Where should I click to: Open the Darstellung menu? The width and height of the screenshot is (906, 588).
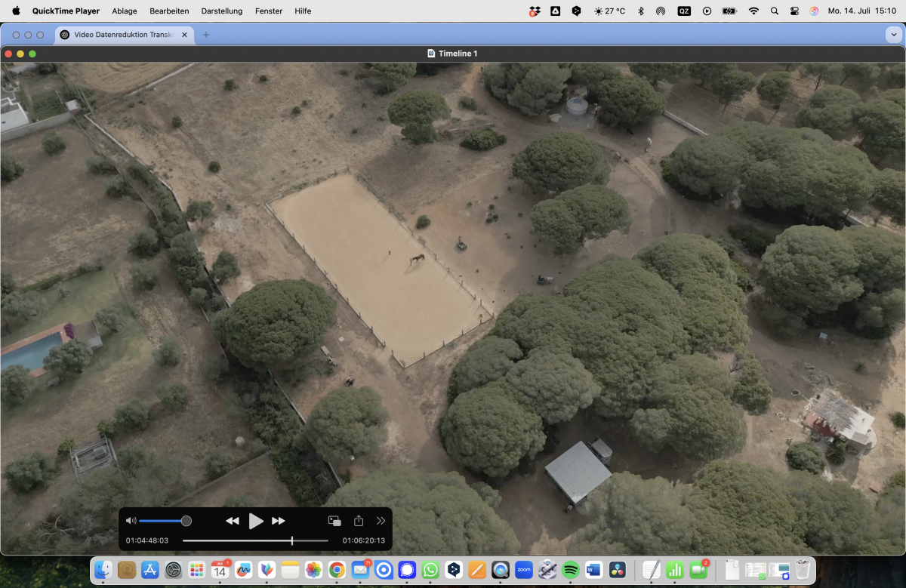pos(222,11)
